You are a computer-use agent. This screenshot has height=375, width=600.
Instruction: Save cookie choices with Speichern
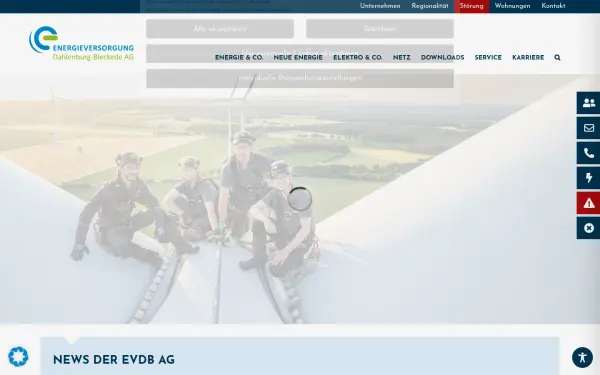click(x=380, y=29)
